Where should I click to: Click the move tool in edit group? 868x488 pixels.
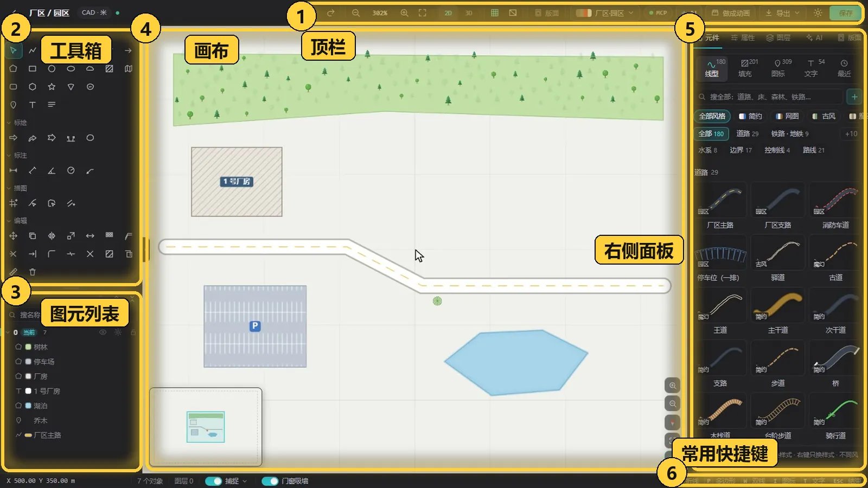[14, 236]
